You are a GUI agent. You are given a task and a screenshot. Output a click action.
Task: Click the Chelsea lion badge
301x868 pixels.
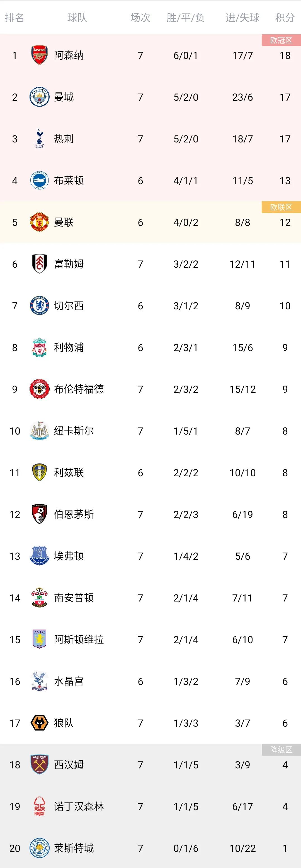40,306
